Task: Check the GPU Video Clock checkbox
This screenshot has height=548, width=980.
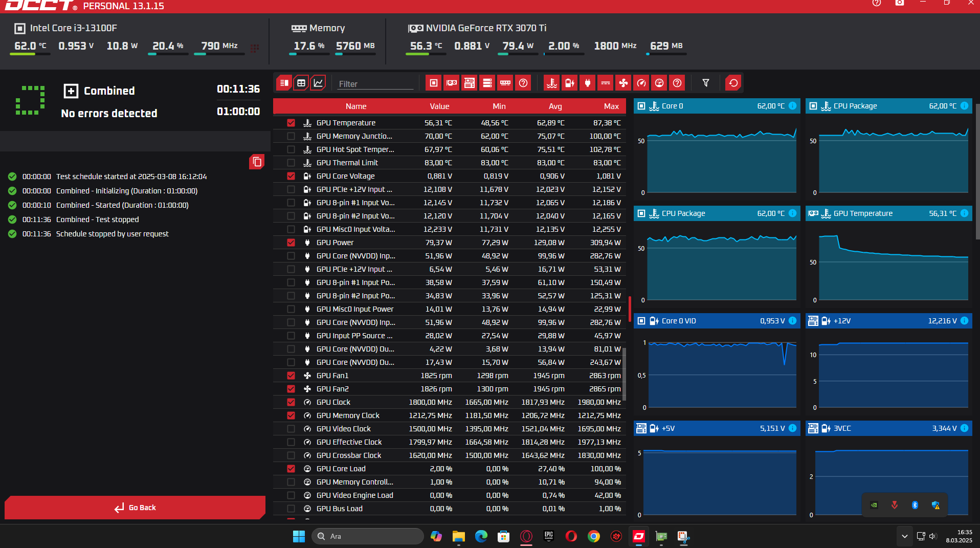Action: pos(291,429)
